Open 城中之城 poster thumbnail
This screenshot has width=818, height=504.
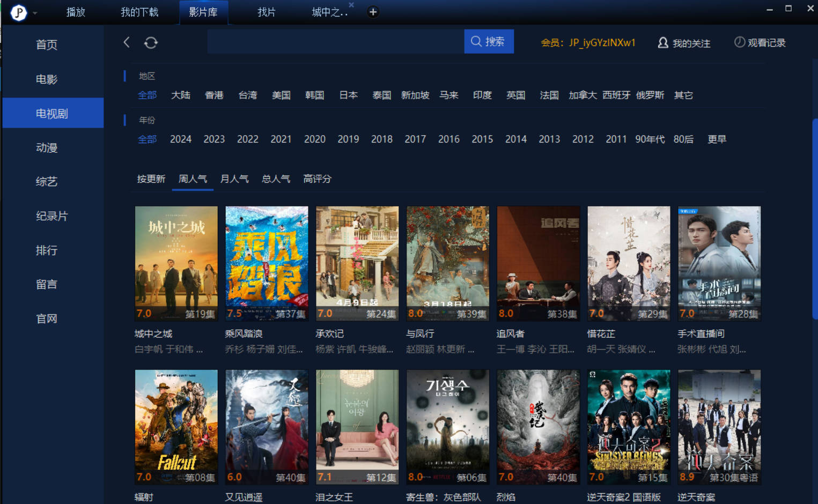click(x=176, y=263)
